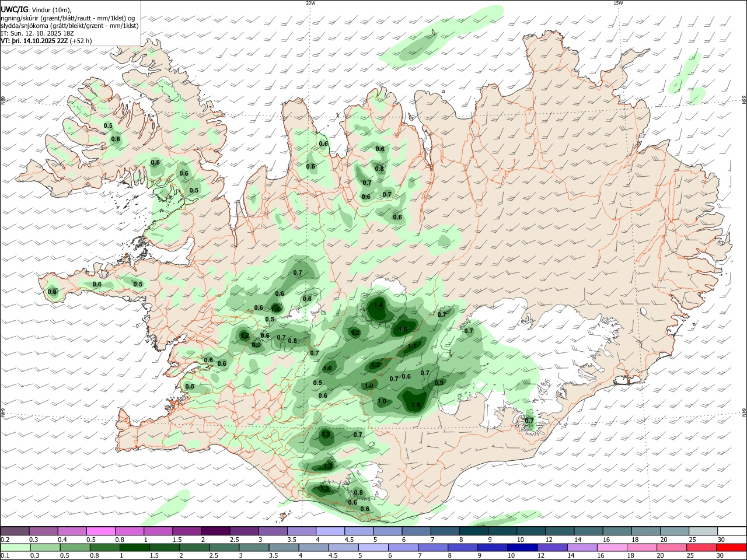Click the deep blue 10 mm rain swatch
747x560 pixels.
click(522, 548)
